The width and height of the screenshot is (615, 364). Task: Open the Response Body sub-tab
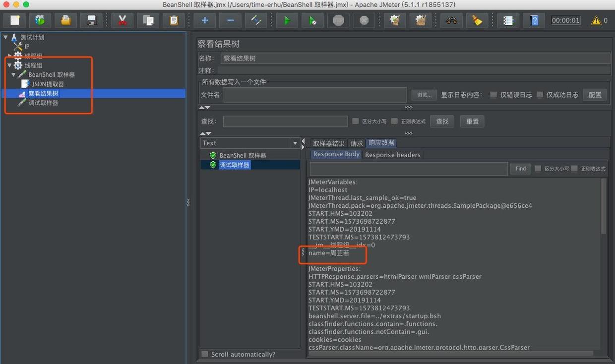pyautogui.click(x=336, y=154)
